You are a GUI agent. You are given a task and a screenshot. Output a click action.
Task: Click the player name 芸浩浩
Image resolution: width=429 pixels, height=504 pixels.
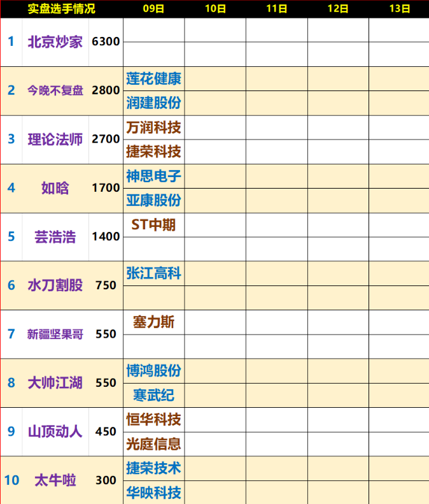coord(55,237)
